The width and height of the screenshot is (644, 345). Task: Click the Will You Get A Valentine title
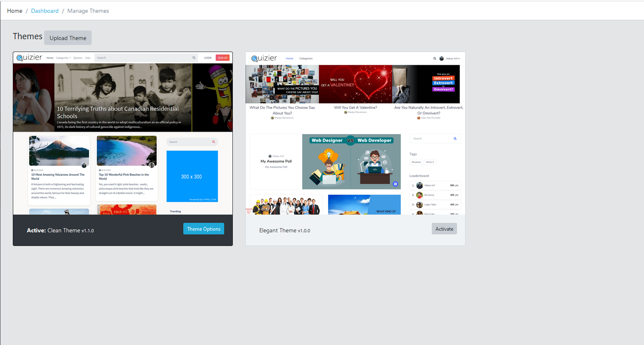355,107
